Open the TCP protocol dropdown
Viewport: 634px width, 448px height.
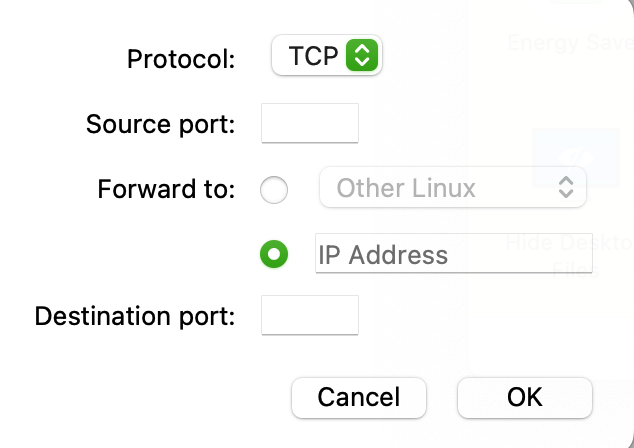coord(327,57)
